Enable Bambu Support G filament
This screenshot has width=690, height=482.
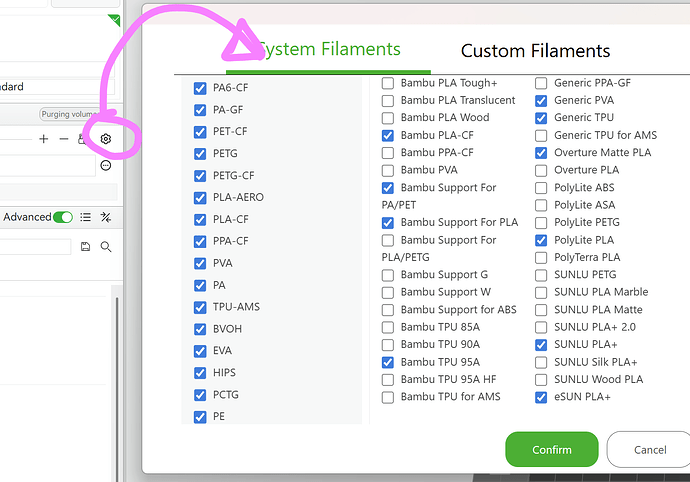pyautogui.click(x=388, y=275)
